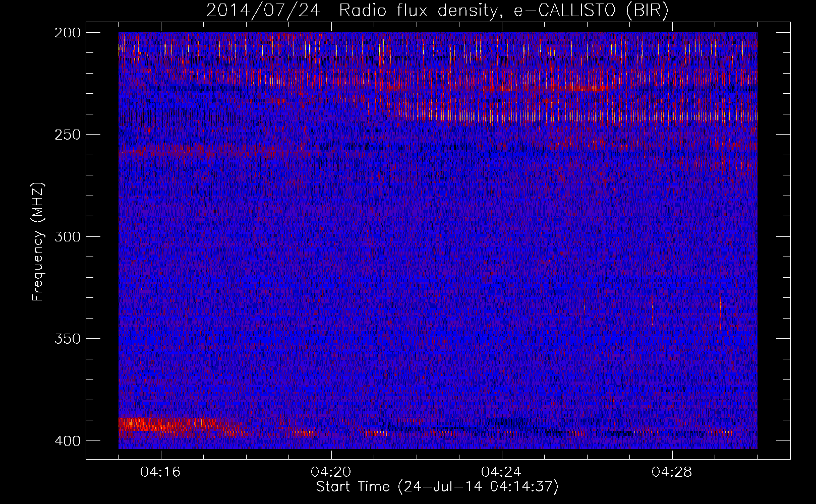Click the 250 frequency tick label
The height and width of the screenshot is (504, 816).
[67, 135]
